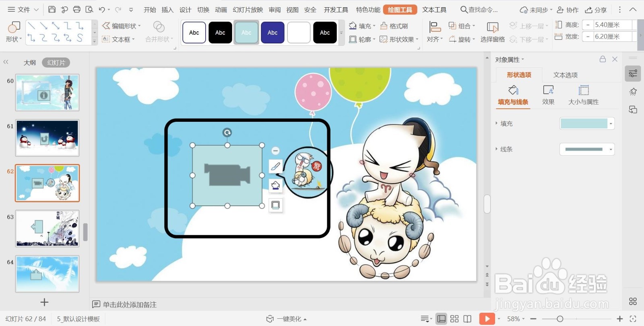The height and width of the screenshot is (326, 644).
Task: Switch to slide sorter grid view icon
Action: (x=454, y=319)
